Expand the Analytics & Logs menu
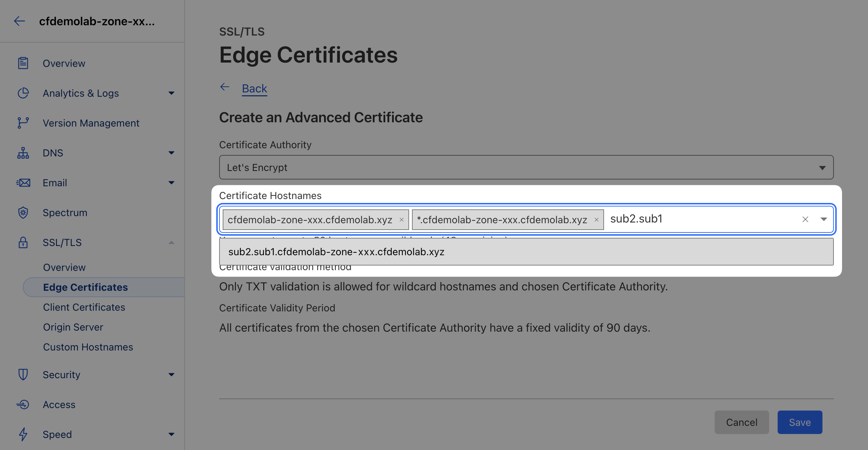 171,93
